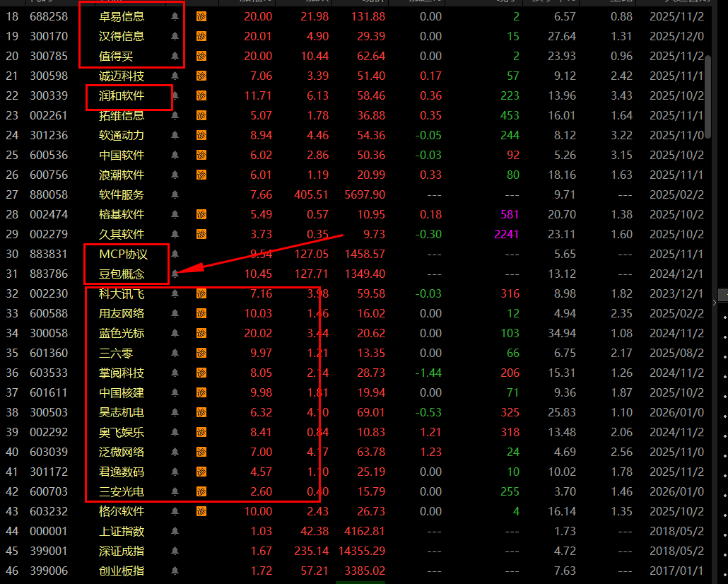Open the orange info icon for 格尔软件
This screenshot has width=728, height=584.
pos(201,511)
